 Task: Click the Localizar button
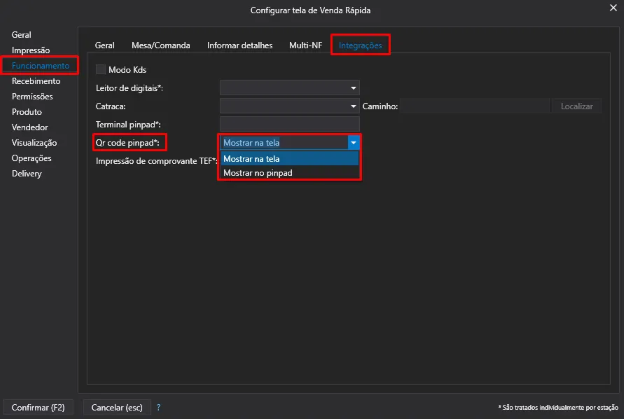[576, 105]
